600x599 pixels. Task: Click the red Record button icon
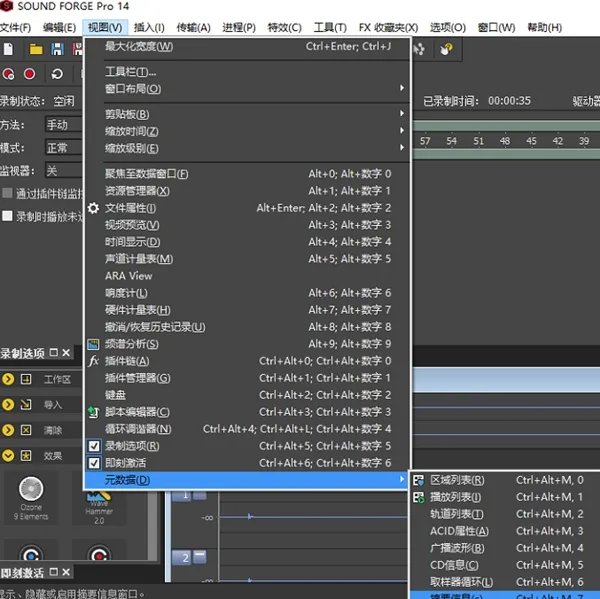tap(29, 73)
